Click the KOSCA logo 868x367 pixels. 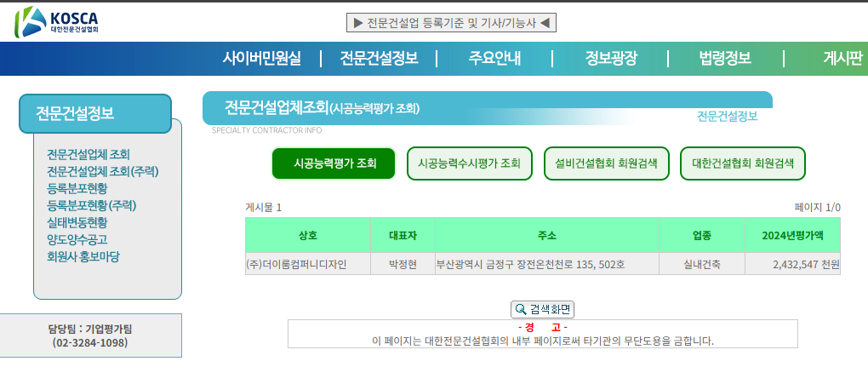coord(57,21)
